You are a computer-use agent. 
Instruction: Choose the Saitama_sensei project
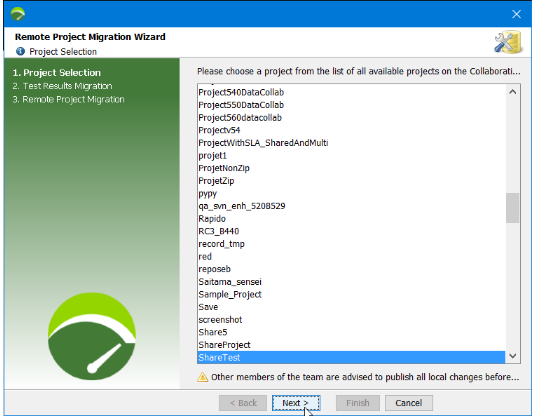(351, 282)
